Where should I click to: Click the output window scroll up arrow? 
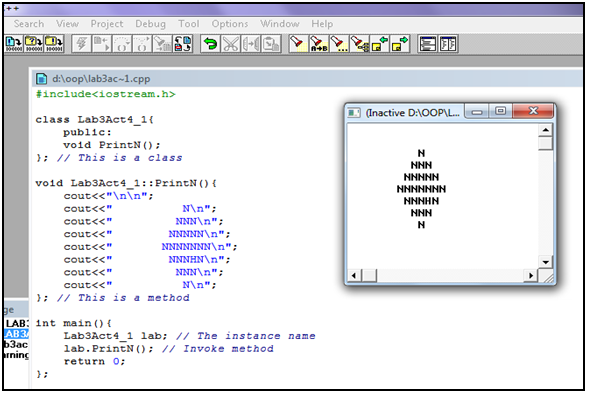point(545,130)
